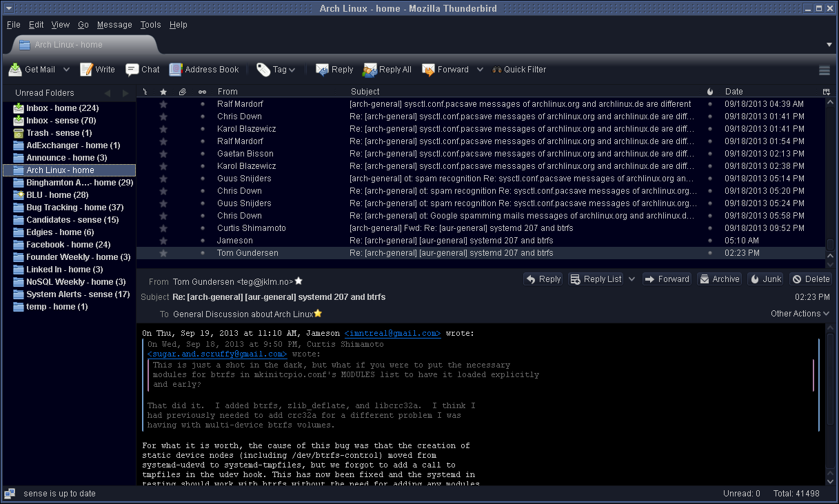Viewport: 839px width, 504px height.
Task: Compose a new message with Write
Action: [98, 70]
